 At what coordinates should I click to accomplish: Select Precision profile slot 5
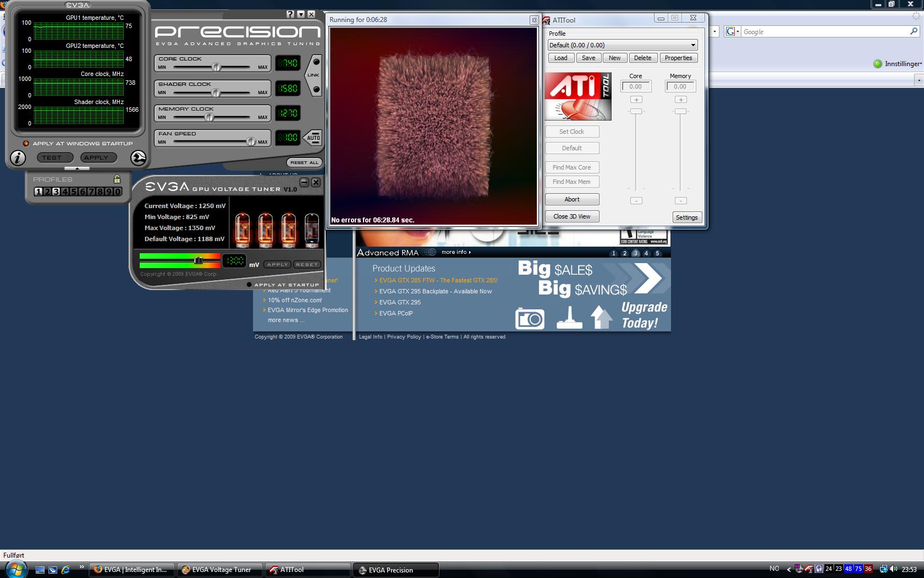[x=74, y=192]
